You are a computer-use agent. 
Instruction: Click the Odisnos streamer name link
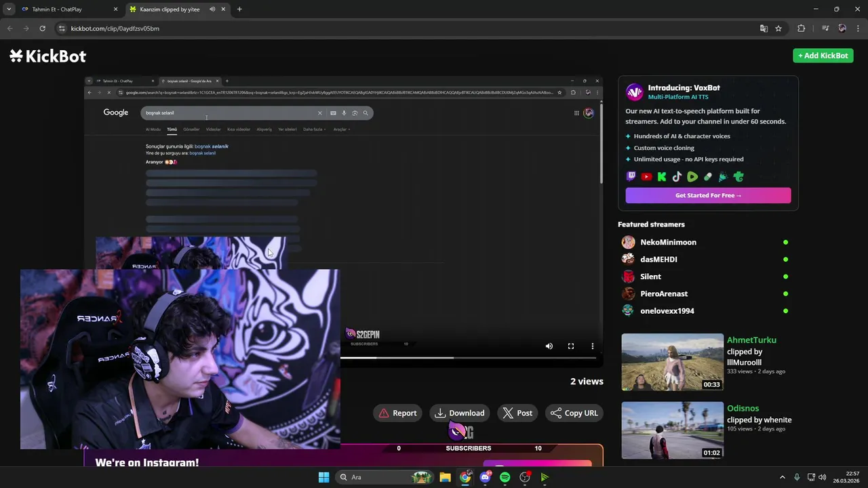tap(743, 409)
